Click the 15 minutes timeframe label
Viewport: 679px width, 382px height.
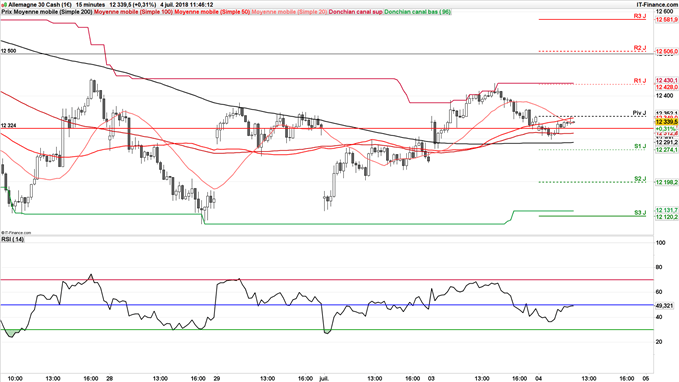click(x=90, y=5)
